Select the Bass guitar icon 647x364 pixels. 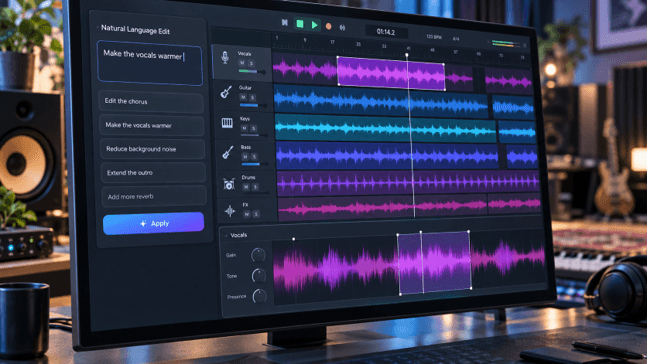coord(227,153)
